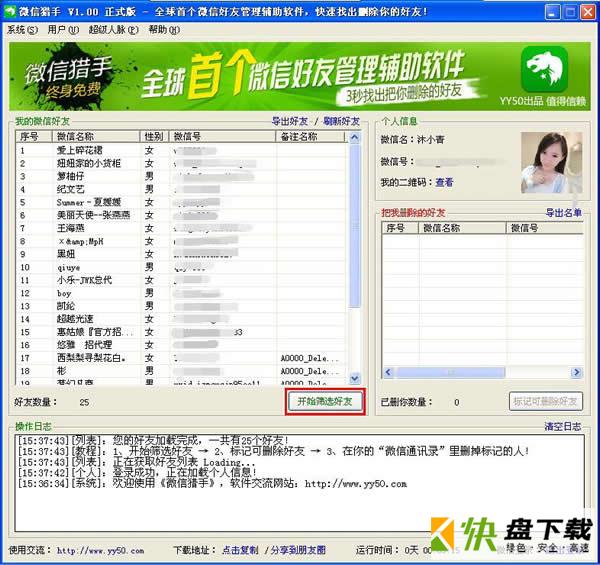Open the 用户(U) menu
This screenshot has height=565, width=600.
[63, 30]
